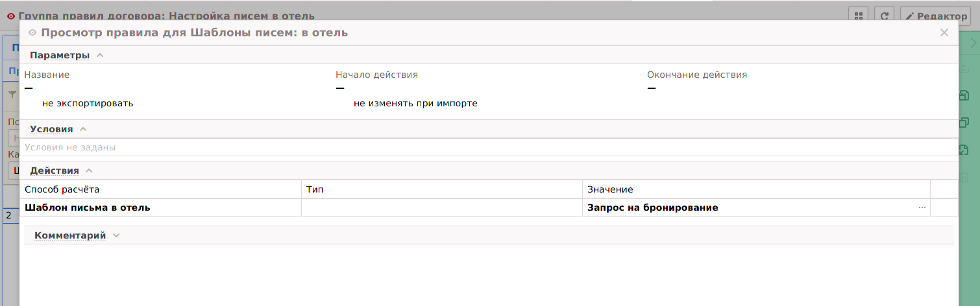Collapse the Действия section

[x=89, y=171]
